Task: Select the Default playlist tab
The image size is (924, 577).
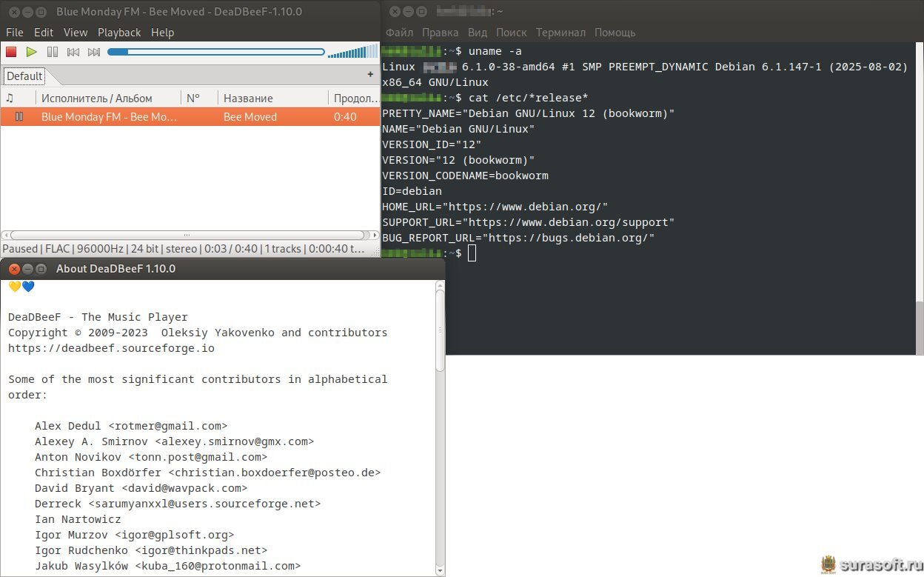Action: coord(25,76)
